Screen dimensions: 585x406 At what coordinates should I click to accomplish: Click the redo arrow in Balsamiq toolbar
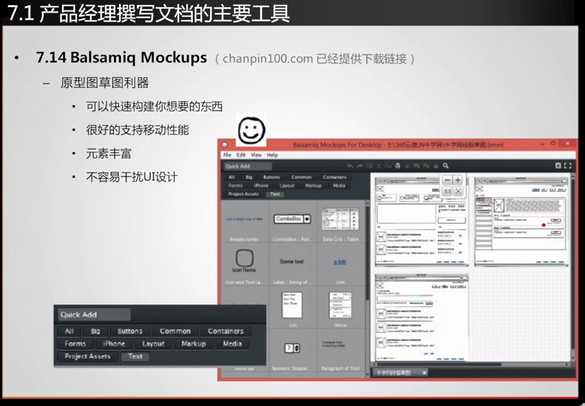360,166
